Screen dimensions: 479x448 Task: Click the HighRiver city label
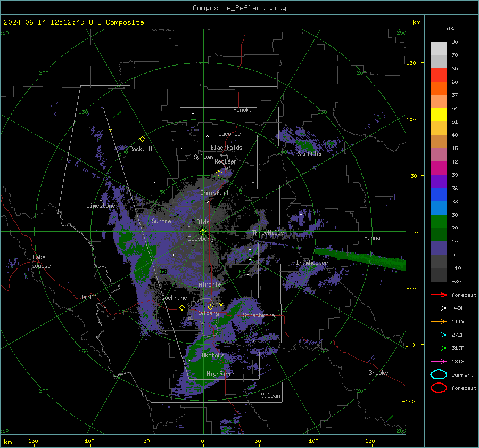pyautogui.click(x=221, y=374)
